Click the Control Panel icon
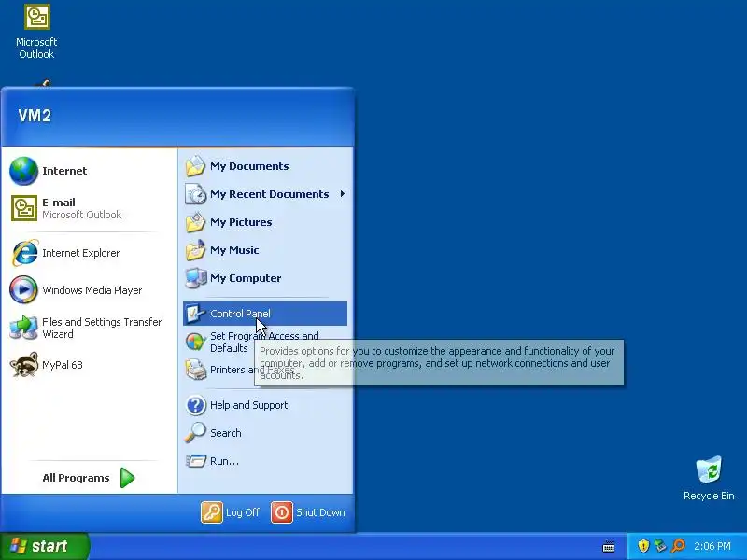This screenshot has width=747, height=560. 195,314
